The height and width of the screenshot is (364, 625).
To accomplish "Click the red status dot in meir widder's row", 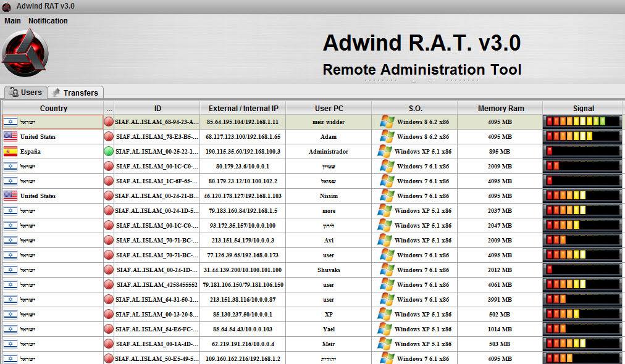I will (x=109, y=122).
